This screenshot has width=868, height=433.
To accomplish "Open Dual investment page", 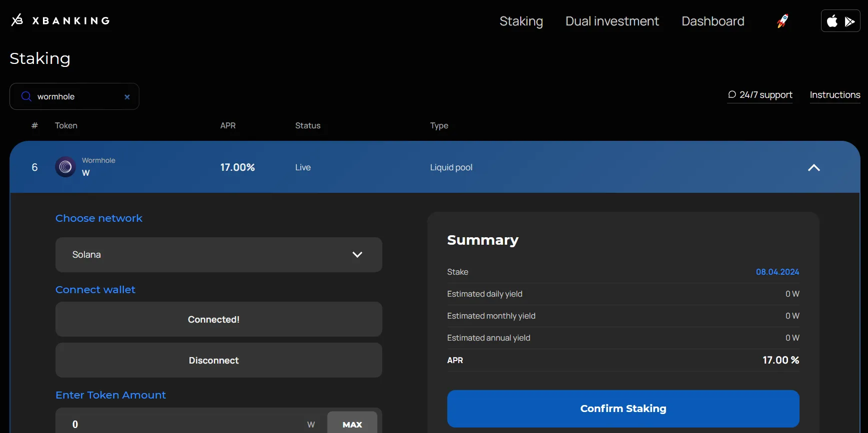I will tap(612, 21).
